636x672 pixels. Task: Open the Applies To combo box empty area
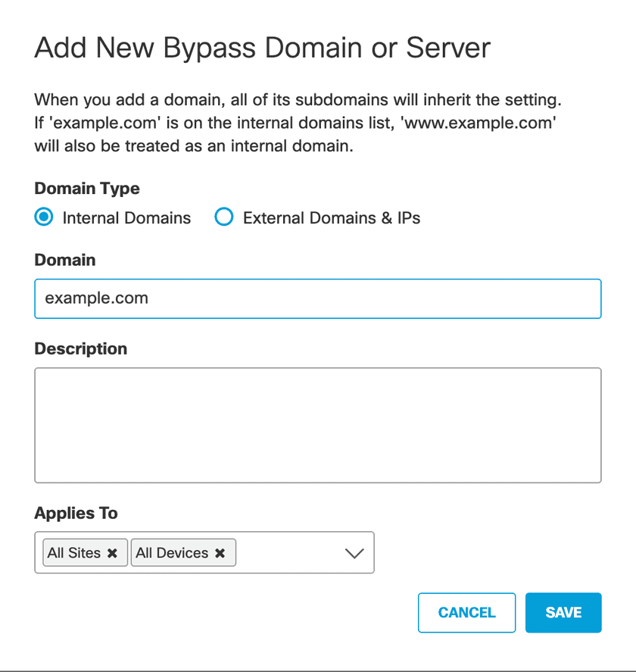288,553
